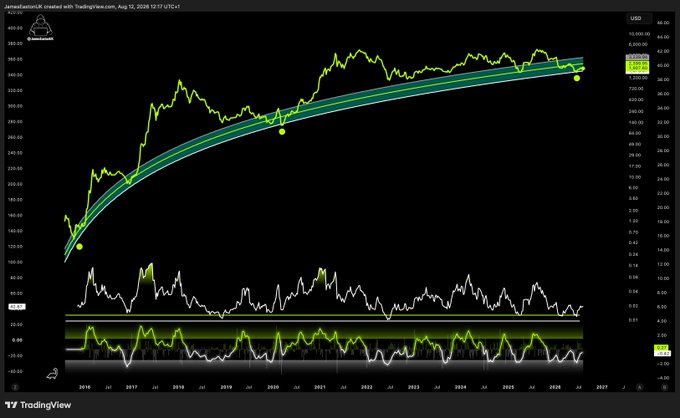Click the 2024 label on the time axis
This screenshot has height=418, width=680.
click(461, 387)
